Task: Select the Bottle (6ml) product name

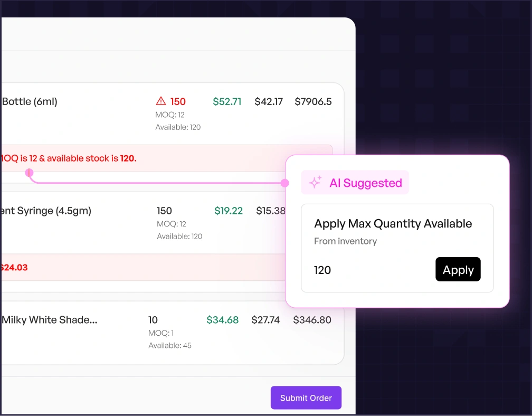Action: (30, 101)
